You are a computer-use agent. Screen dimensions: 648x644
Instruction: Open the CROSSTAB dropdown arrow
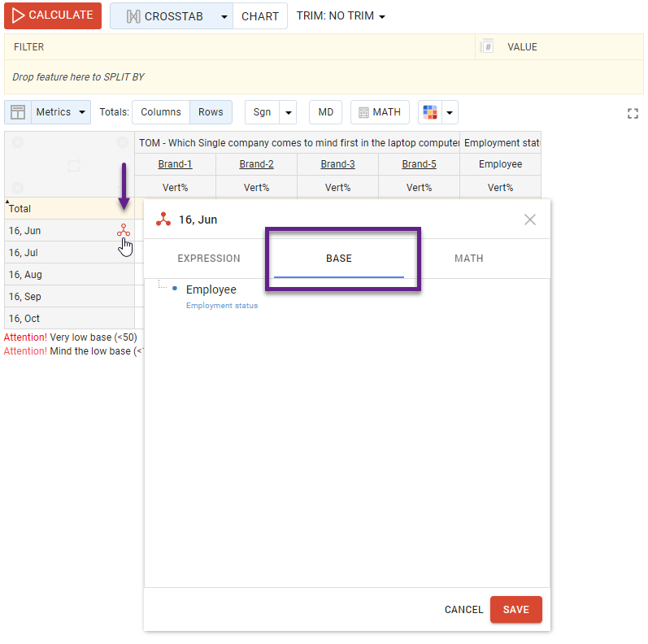(x=224, y=16)
